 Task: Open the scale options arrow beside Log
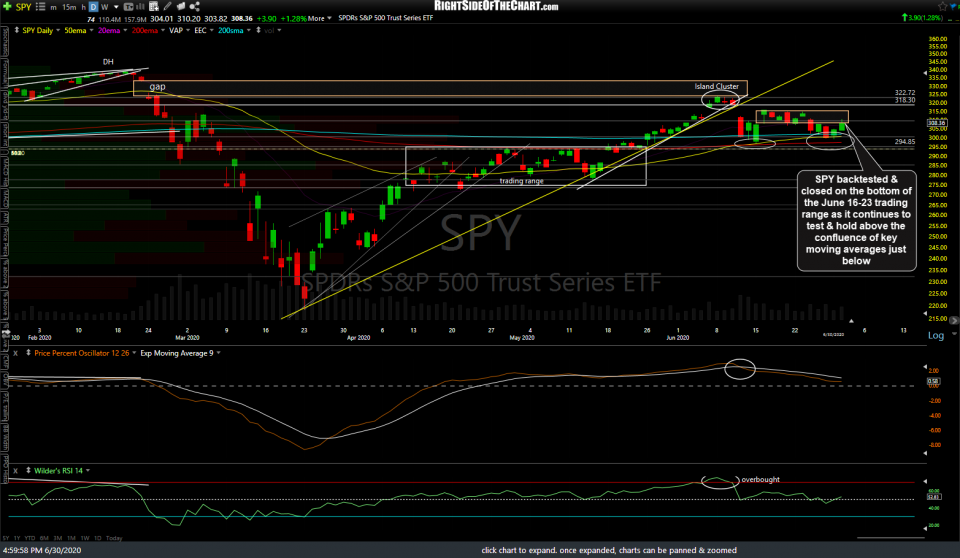954,335
